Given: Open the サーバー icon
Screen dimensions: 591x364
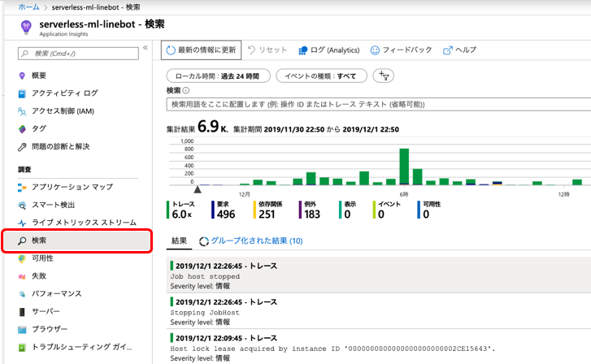Looking at the screenshot, I should [x=22, y=312].
